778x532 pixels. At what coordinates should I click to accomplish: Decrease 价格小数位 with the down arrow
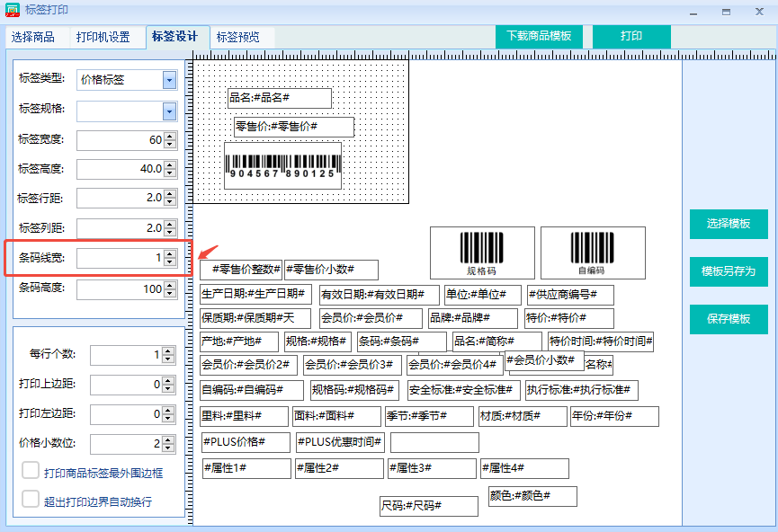[170, 448]
